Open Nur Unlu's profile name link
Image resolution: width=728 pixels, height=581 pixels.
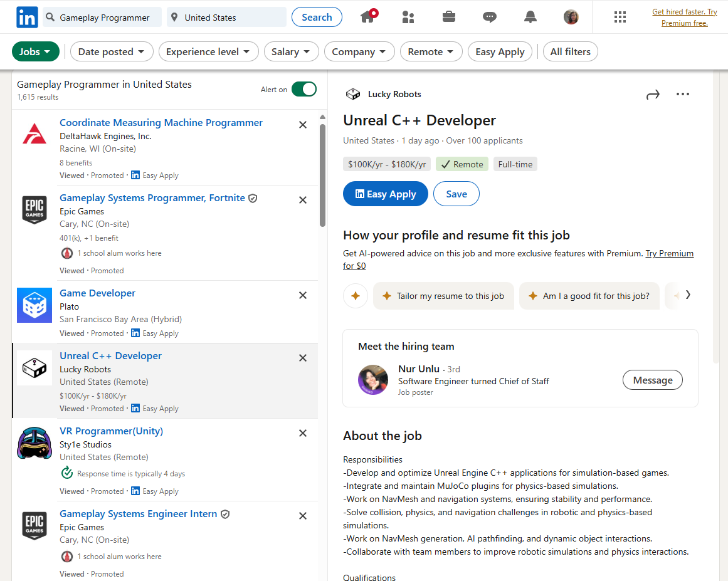(x=419, y=369)
